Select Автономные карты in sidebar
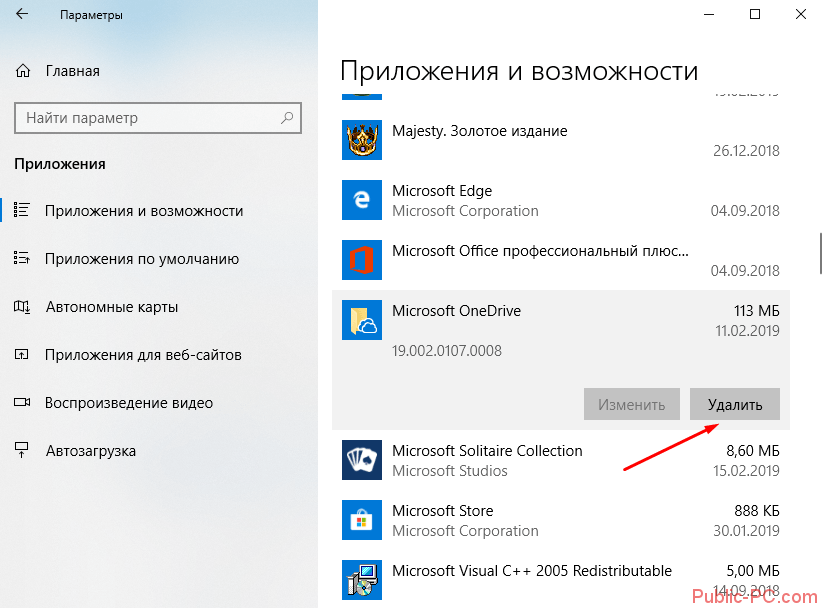This screenshot has width=822, height=608. pos(111,307)
